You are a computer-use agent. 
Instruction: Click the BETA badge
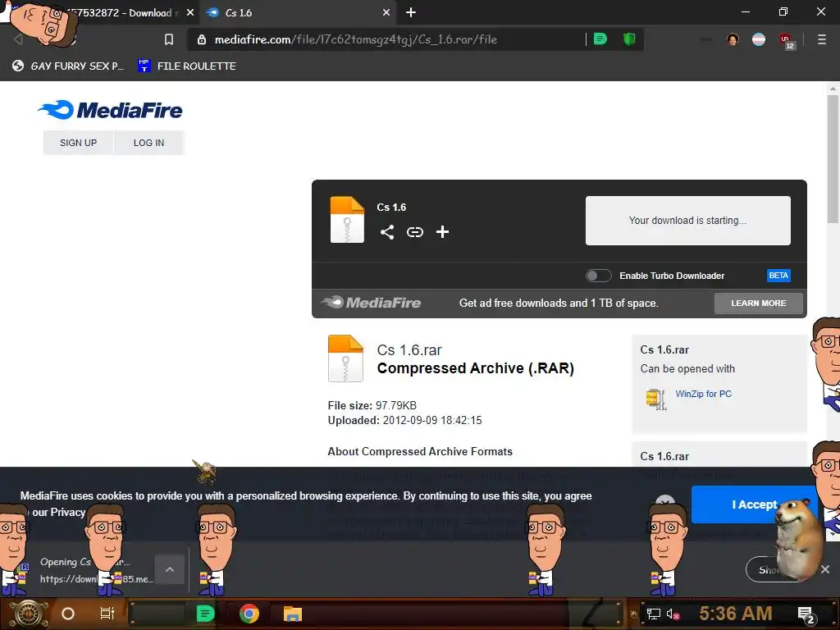pos(778,276)
